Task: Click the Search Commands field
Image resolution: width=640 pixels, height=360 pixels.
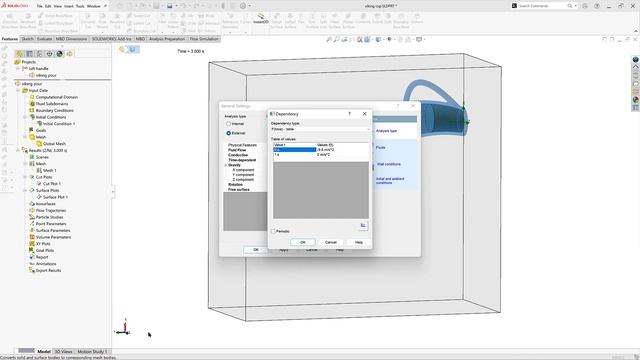Action: (x=544, y=6)
